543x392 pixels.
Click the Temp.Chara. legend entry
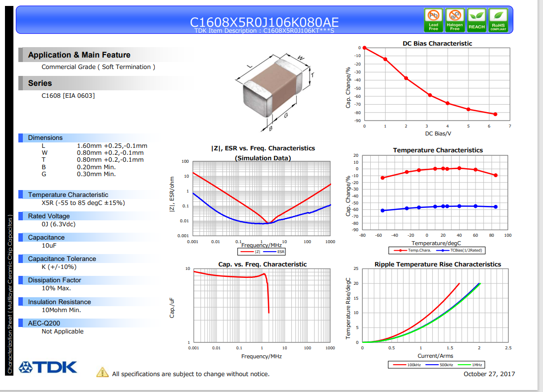click(412, 250)
